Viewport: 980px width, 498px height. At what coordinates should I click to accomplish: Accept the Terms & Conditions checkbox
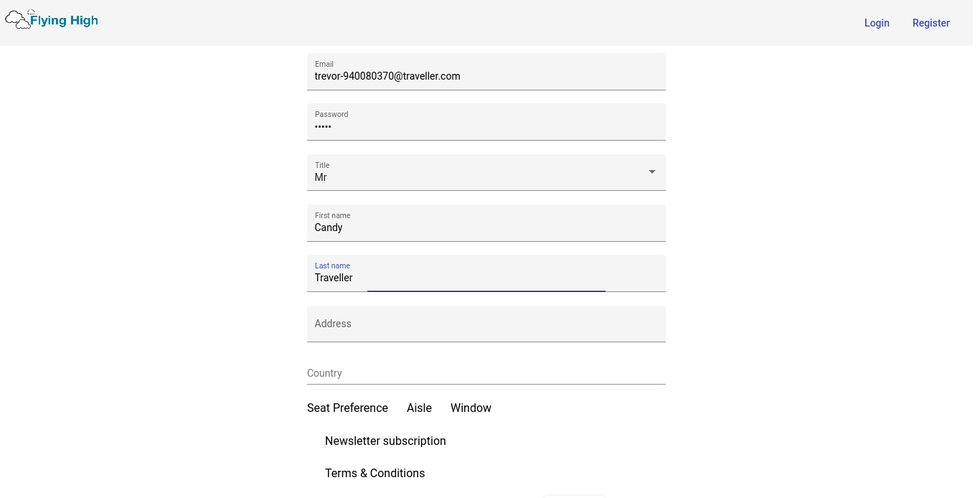pyautogui.click(x=314, y=473)
